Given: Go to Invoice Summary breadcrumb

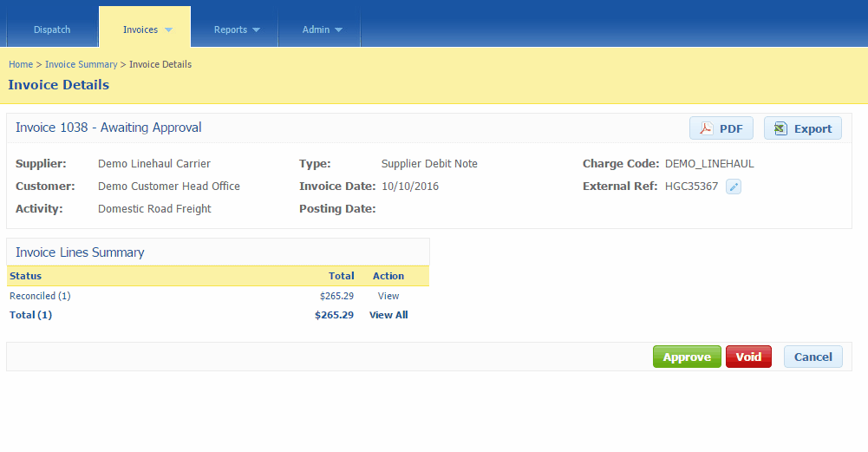Looking at the screenshot, I should tap(82, 64).
